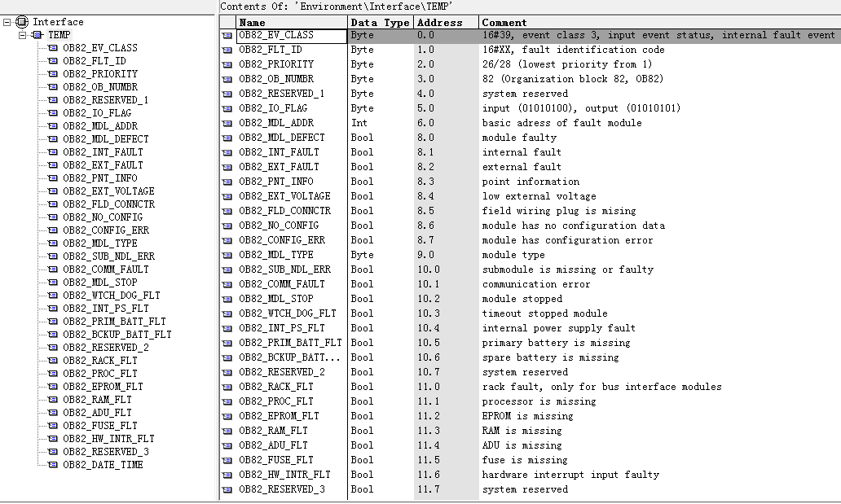Select OB82_INT_FAULT in the tree
The height and width of the screenshot is (504, 841).
tap(103, 151)
